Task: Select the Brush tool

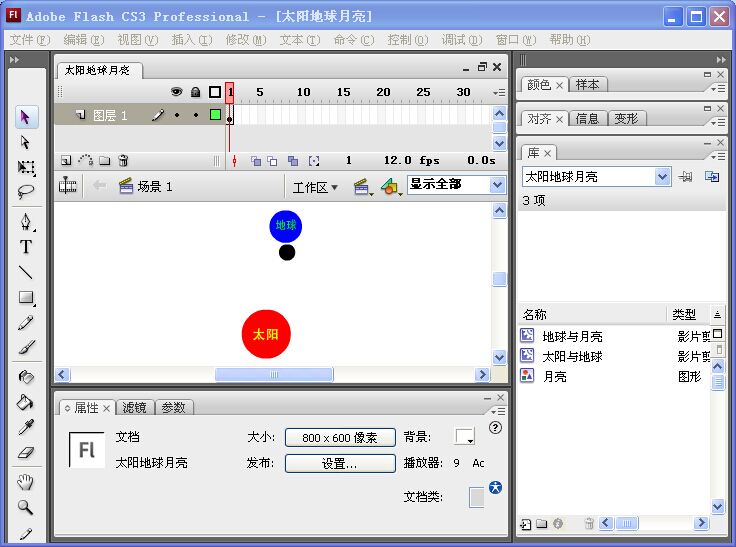Action: pyautogui.click(x=25, y=347)
